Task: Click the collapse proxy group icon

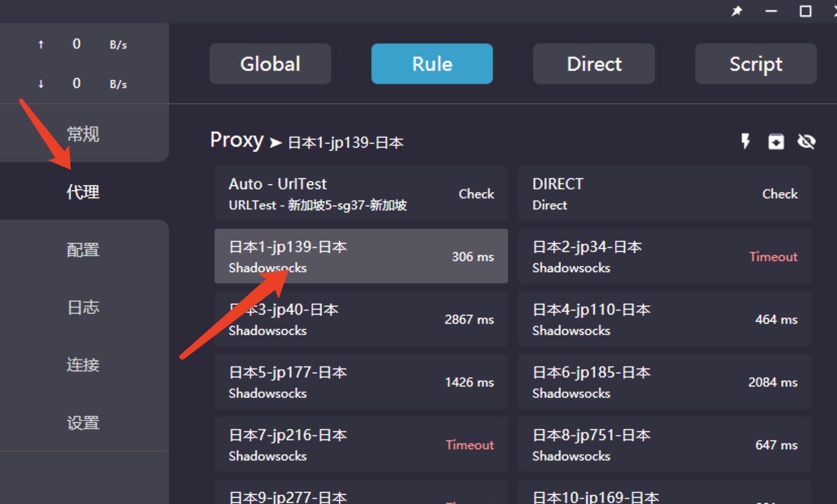Action: 776,142
